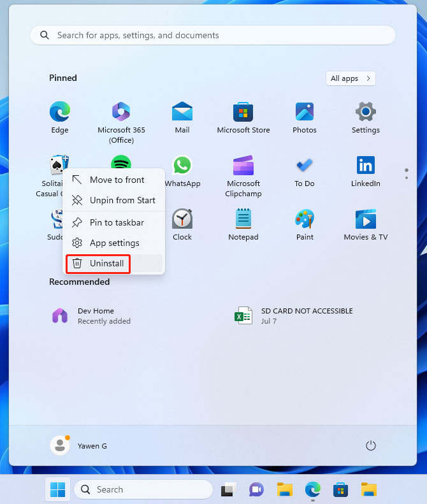This screenshot has width=427, height=504.
Task: Open Edge from the taskbar
Action: point(312,489)
